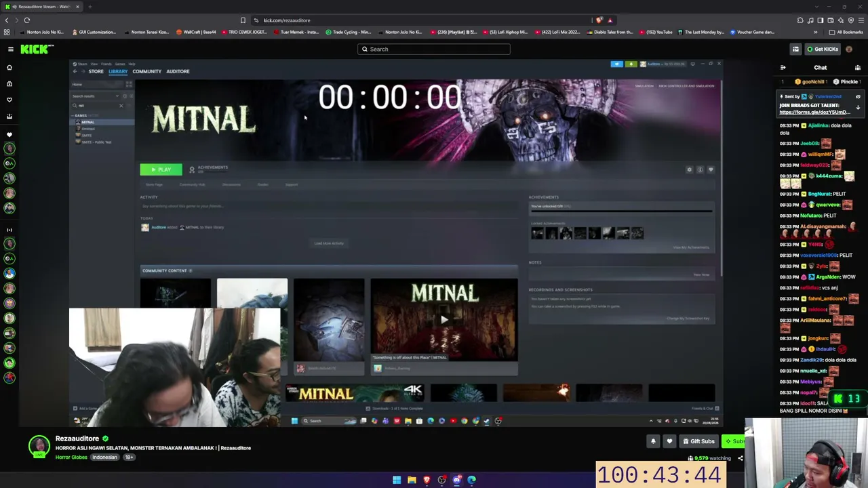Turn on notifications bell for Rezaauditore
The width and height of the screenshot is (868, 488).
pyautogui.click(x=653, y=441)
